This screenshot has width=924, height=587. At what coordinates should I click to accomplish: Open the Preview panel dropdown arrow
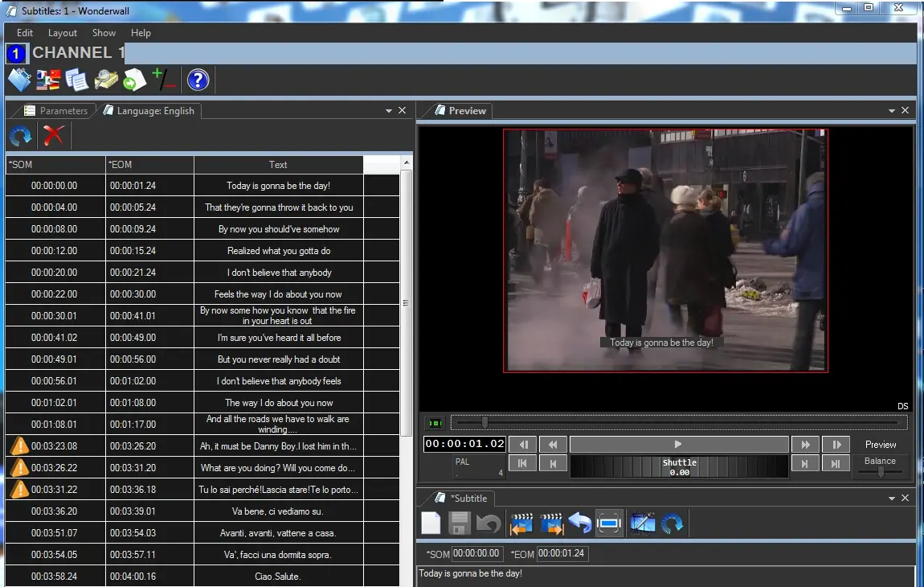892,111
